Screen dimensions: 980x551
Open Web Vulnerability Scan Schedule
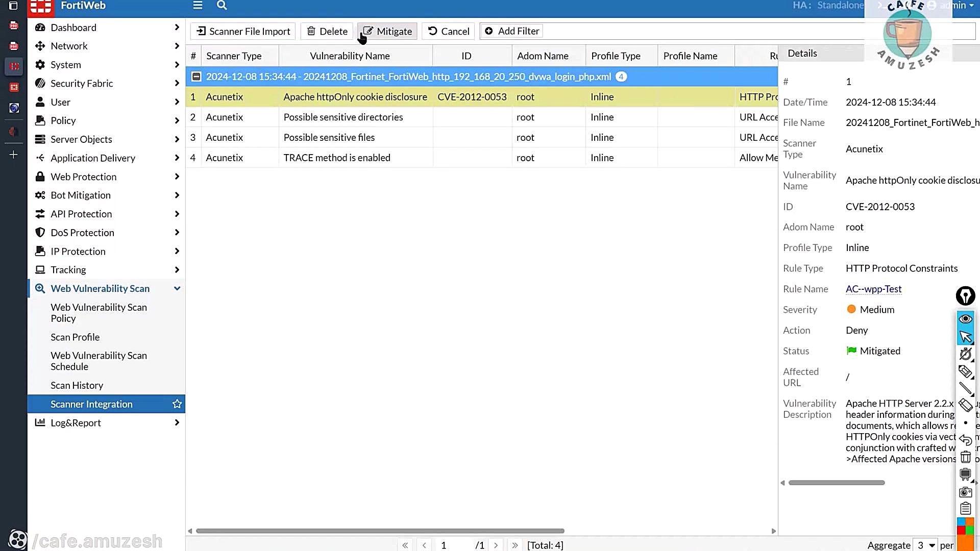(x=99, y=361)
